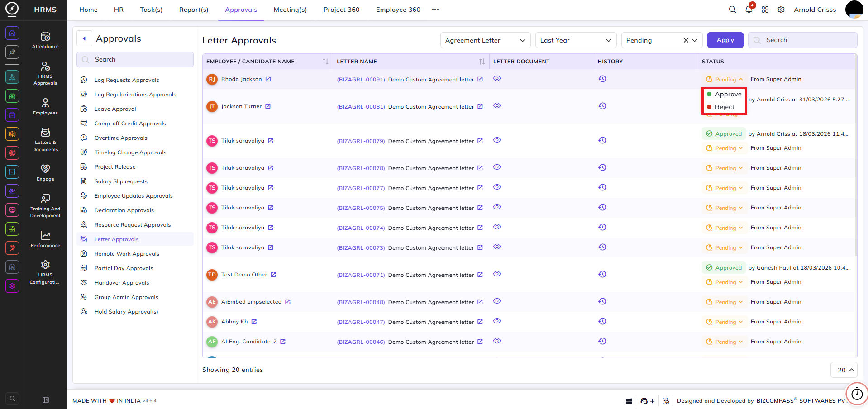
Task: Expand Pending status for BIZAGRL-00075
Action: 725,208
